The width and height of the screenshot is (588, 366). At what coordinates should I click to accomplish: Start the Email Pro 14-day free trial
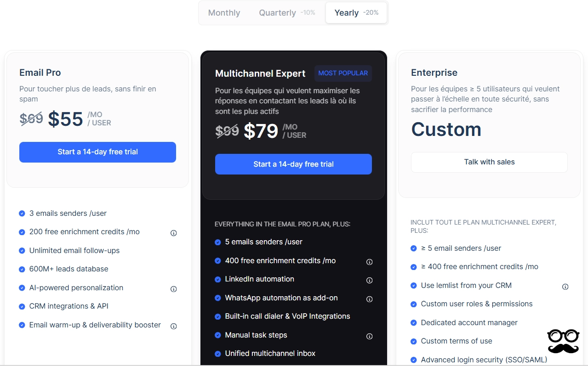97,152
